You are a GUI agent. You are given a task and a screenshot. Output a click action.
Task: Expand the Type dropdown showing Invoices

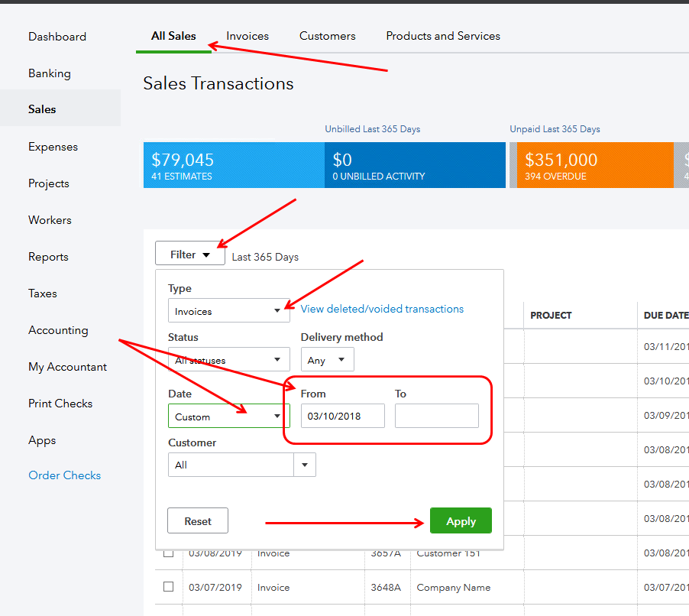(228, 311)
